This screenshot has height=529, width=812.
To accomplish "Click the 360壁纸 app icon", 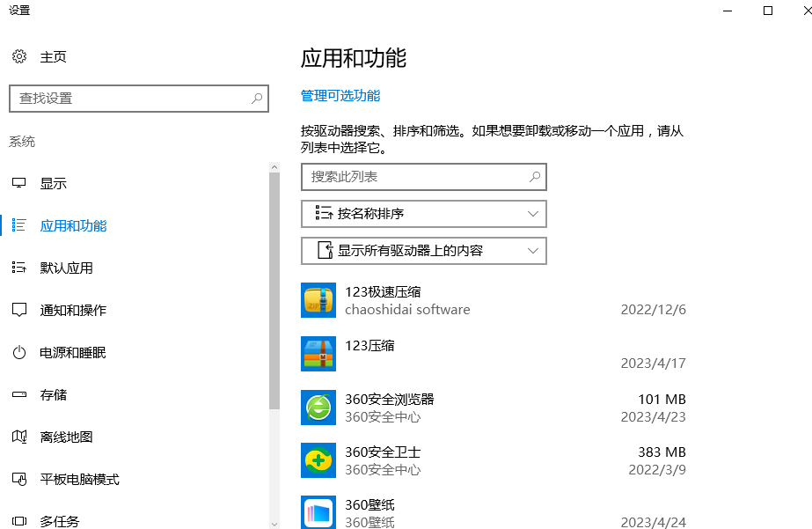I will (318, 512).
